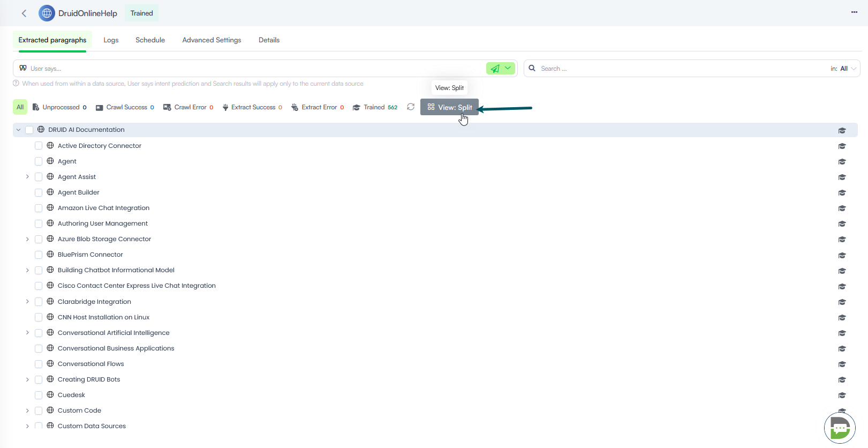Image resolution: width=868 pixels, height=448 pixels.
Task: Select the Custom Code checkbox
Action: (39, 410)
